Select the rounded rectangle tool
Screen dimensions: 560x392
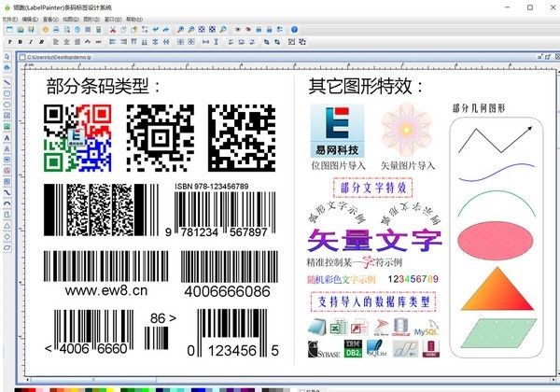[x=7, y=93]
